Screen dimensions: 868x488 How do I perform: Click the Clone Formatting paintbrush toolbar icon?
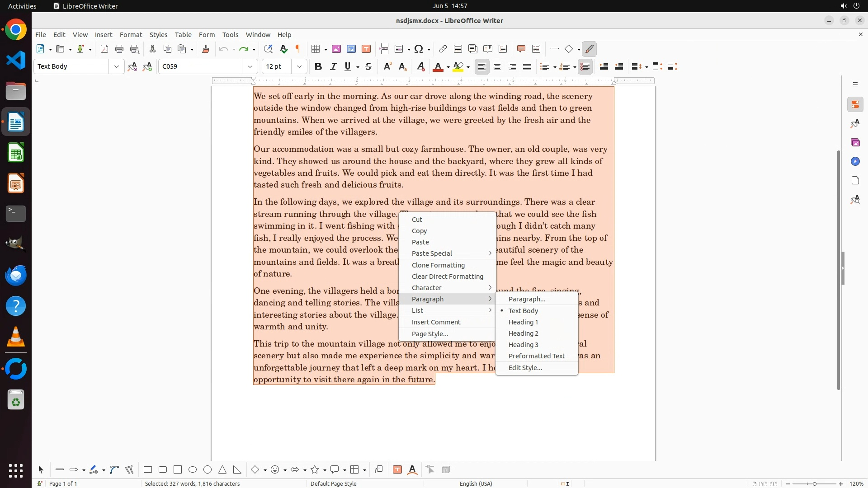pyautogui.click(x=206, y=49)
